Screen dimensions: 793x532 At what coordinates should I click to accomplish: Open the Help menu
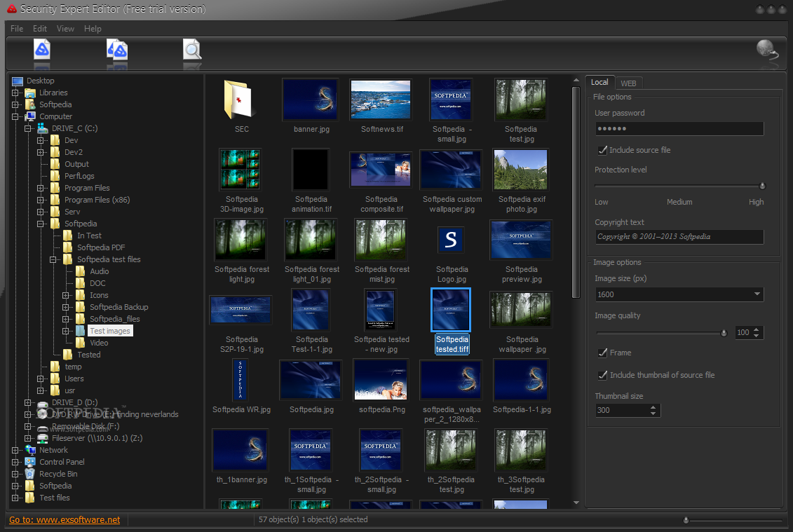93,29
